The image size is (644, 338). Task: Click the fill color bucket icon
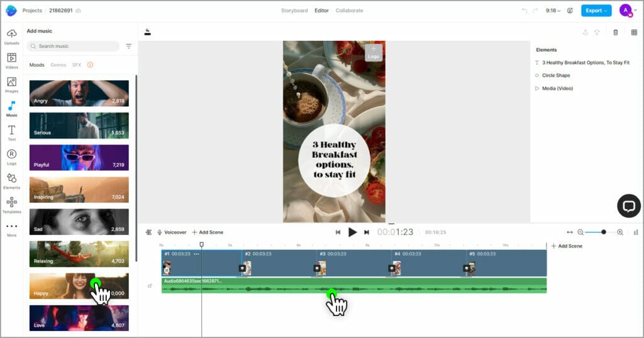[147, 32]
